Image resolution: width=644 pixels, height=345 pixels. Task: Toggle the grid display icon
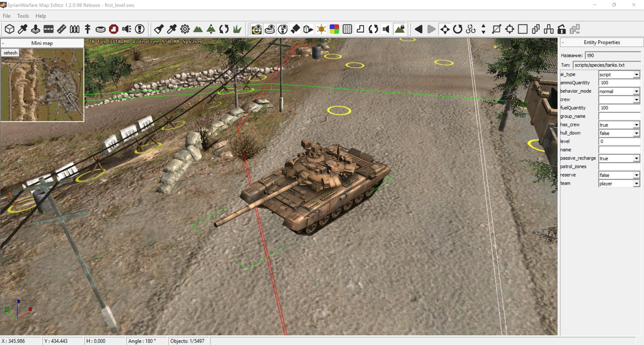(x=347, y=29)
